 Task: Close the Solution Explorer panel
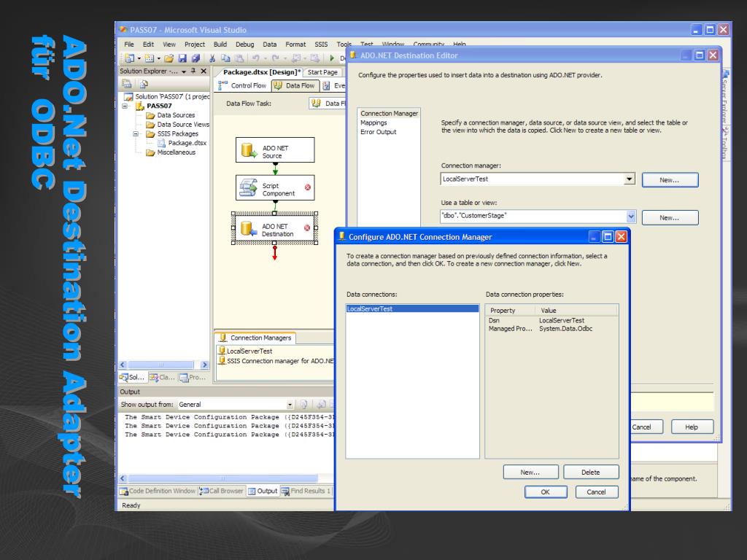coord(204,71)
